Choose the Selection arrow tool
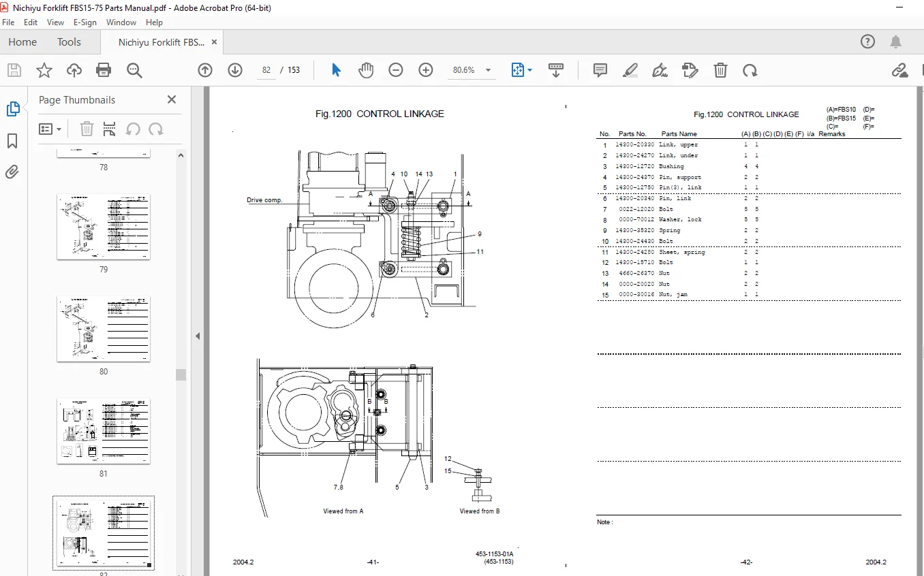The height and width of the screenshot is (576, 924). pyautogui.click(x=336, y=70)
